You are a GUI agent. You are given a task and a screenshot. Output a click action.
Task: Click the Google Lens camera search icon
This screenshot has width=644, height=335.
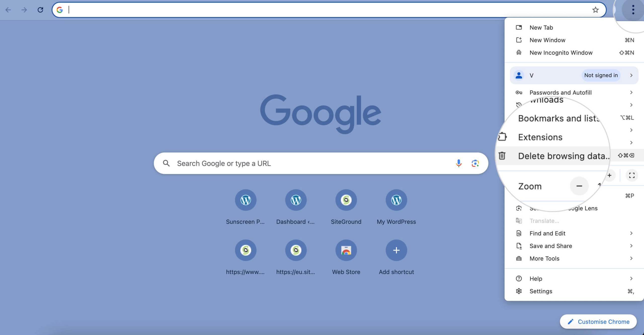[475, 163]
